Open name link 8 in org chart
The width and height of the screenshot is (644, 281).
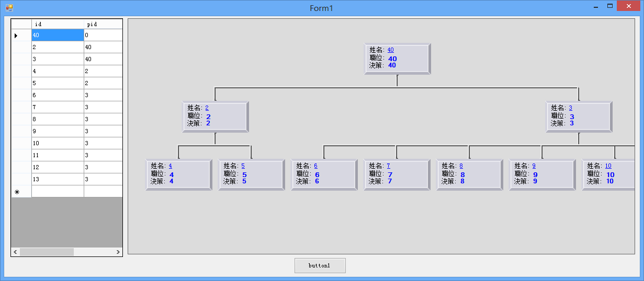[461, 166]
